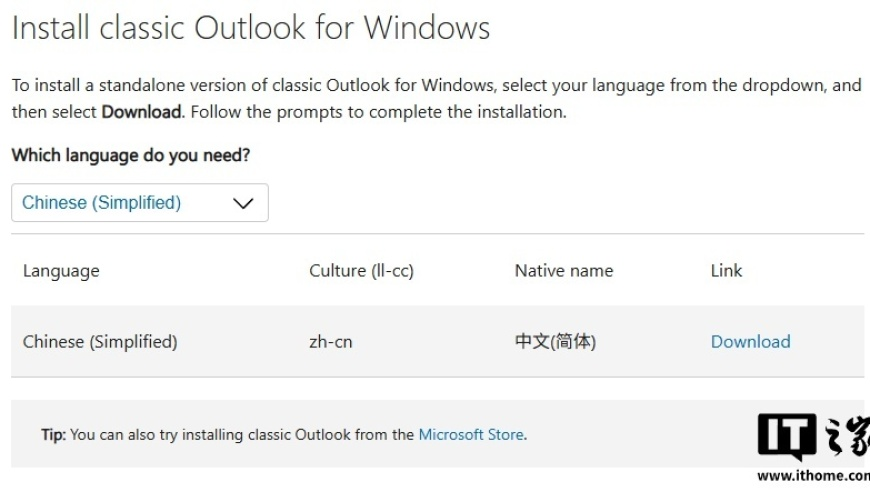Image resolution: width=870 pixels, height=492 pixels.
Task: Click the Install classic Outlook for Windows heading
Action: point(251,28)
